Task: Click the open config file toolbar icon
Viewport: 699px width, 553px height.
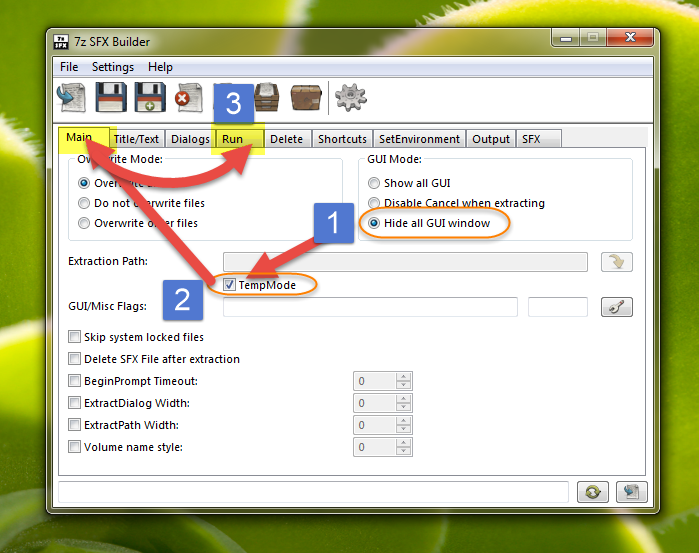Action: pyautogui.click(x=71, y=97)
